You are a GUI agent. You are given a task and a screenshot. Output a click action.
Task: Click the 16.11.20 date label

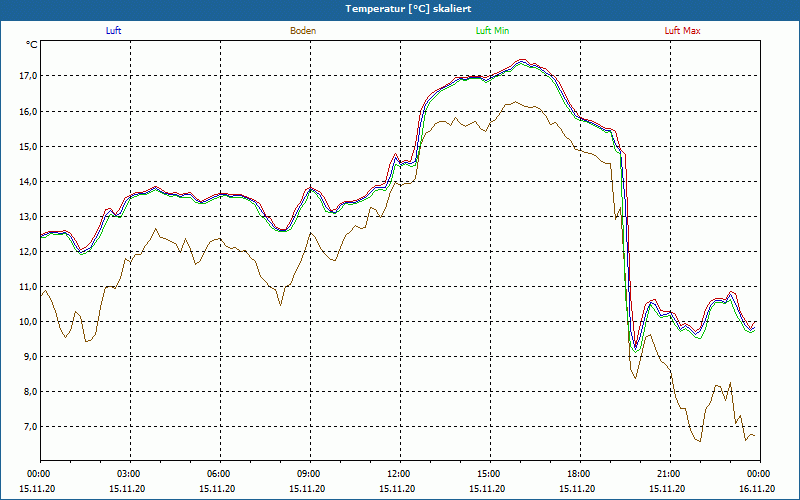(x=757, y=489)
